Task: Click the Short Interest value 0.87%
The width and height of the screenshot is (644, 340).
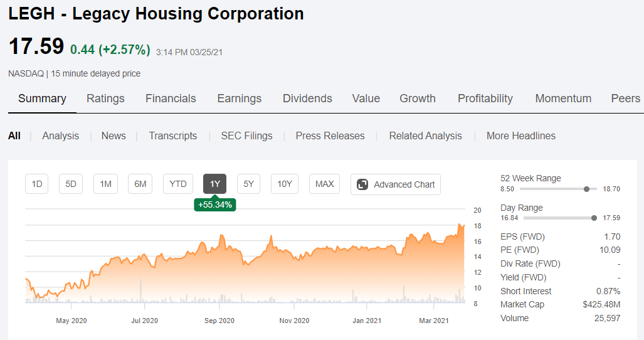Action: tap(608, 291)
